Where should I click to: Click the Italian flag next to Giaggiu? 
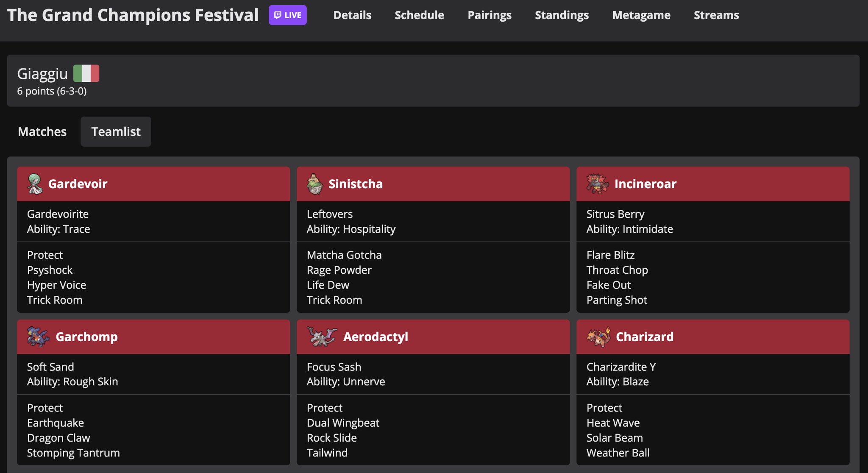pyautogui.click(x=86, y=73)
